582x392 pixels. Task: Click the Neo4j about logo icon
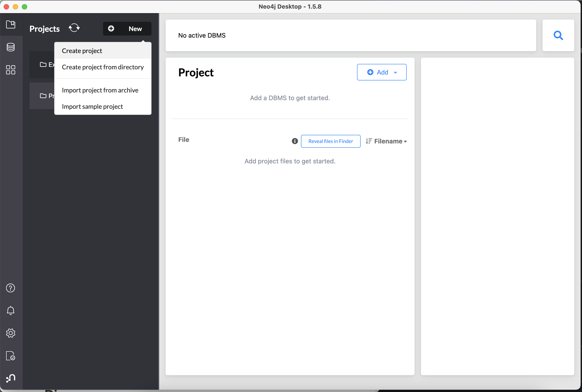[x=10, y=378]
